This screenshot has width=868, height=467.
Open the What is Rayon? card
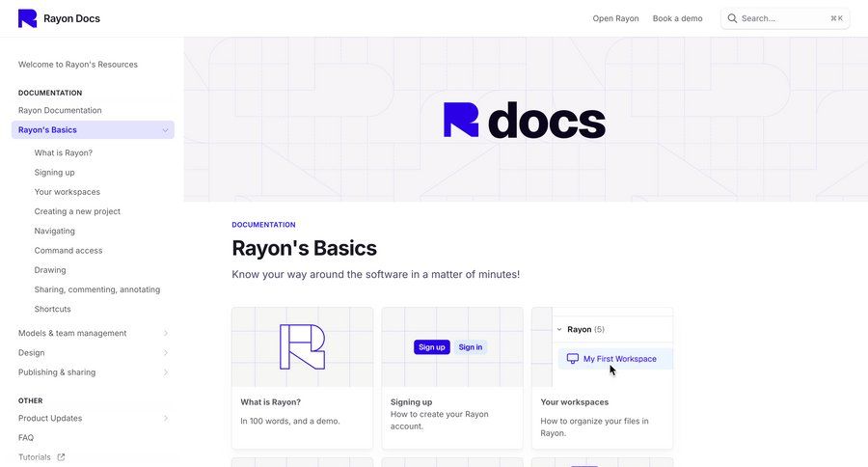[x=302, y=378]
